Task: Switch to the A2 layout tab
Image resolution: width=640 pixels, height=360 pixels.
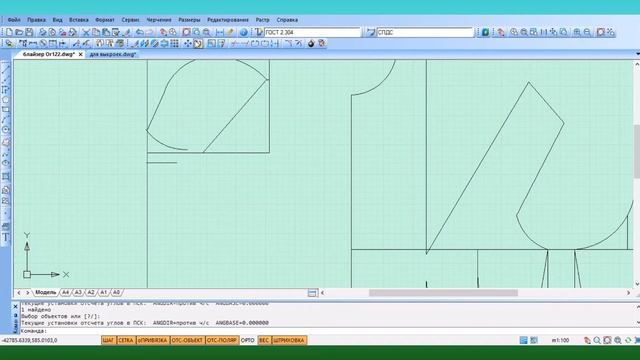Action: (91, 292)
